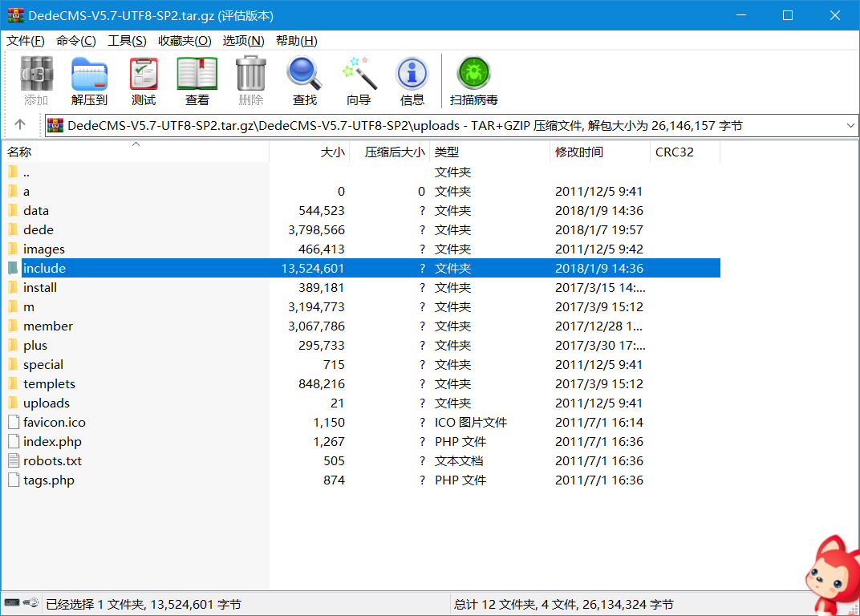Viewport: 860px width, 616px height.
Task: Sort by the CRC32 column header
Action: coord(685,152)
